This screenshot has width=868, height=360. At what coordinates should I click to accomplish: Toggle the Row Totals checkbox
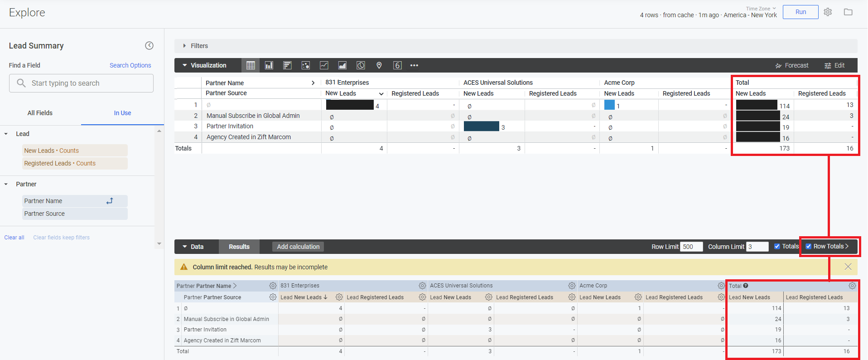(x=809, y=247)
